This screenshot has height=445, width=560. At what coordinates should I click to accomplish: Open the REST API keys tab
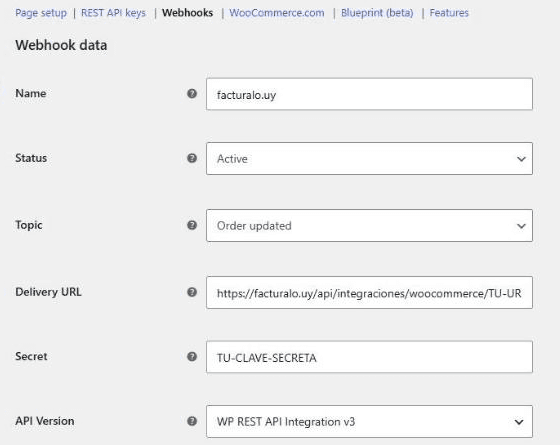coord(113,13)
